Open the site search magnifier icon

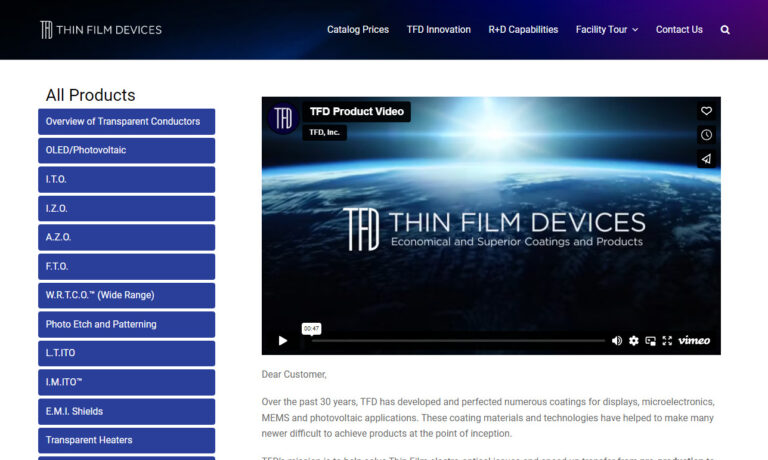725,30
